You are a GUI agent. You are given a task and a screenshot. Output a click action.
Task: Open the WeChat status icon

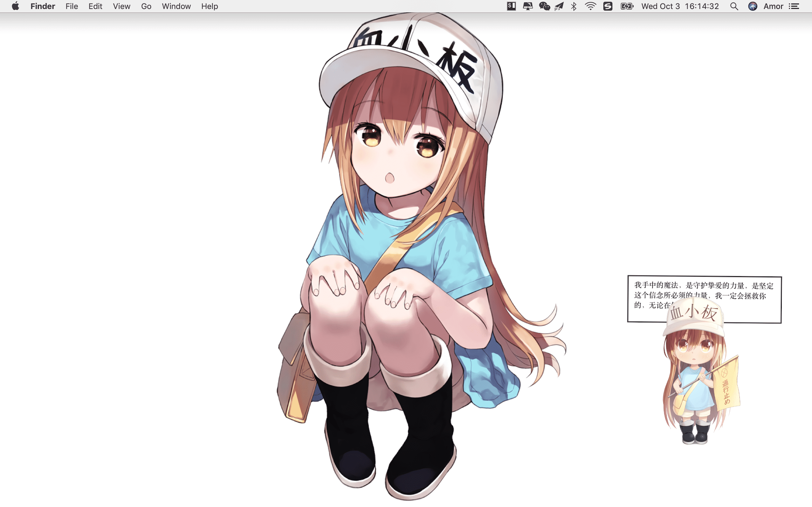(x=544, y=6)
